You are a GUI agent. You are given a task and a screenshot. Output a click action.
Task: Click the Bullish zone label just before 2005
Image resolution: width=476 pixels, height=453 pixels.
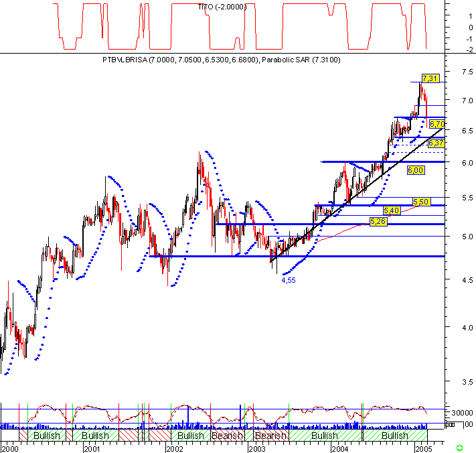[x=395, y=436]
